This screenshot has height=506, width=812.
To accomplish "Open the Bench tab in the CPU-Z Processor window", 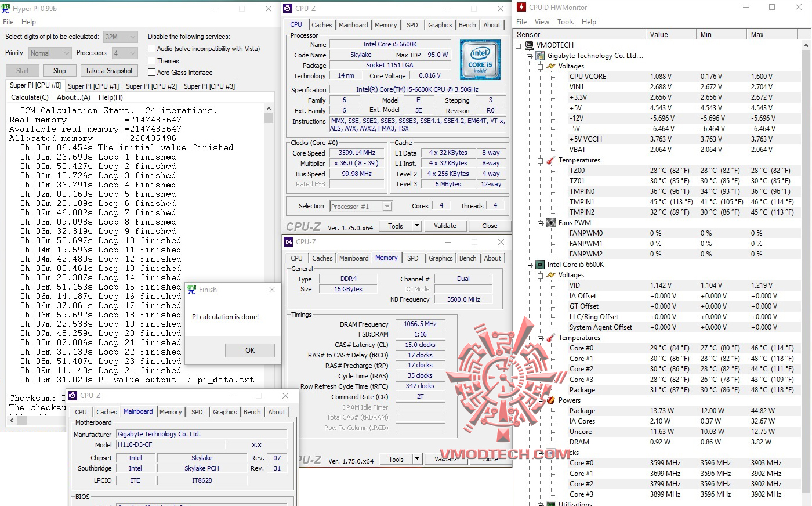I will click(x=467, y=25).
